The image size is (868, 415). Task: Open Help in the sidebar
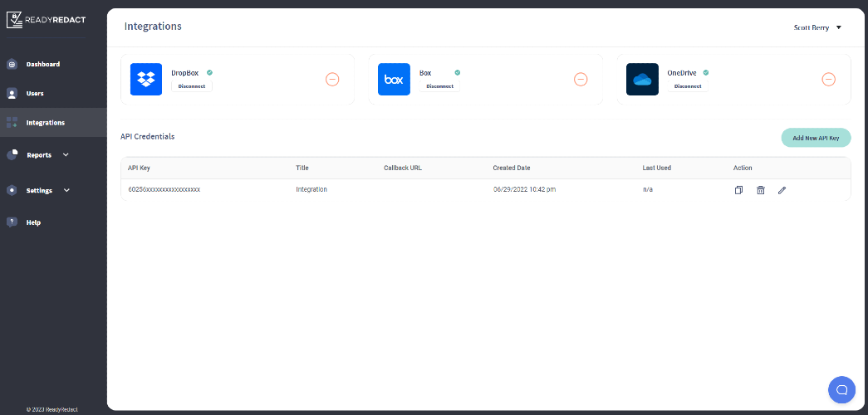click(x=33, y=222)
